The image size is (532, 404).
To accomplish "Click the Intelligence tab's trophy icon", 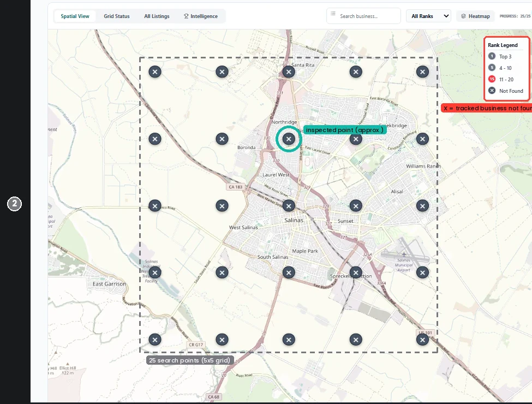I will click(186, 16).
